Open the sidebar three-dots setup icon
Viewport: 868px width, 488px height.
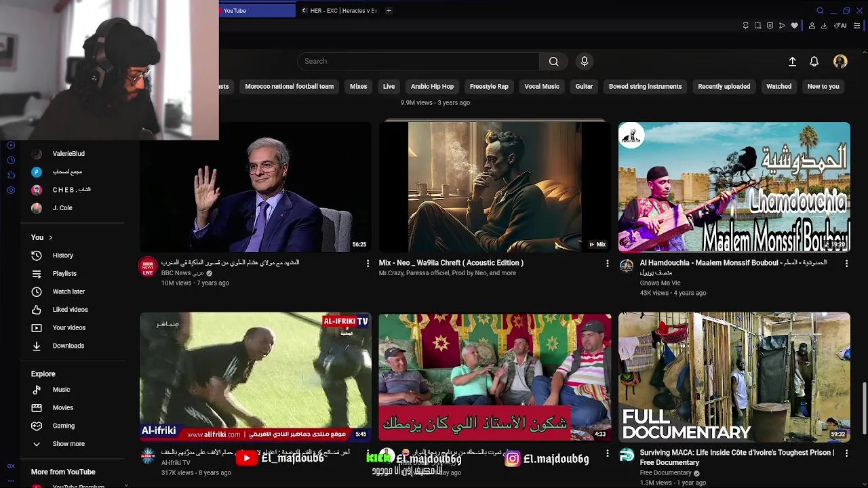pos(11,480)
